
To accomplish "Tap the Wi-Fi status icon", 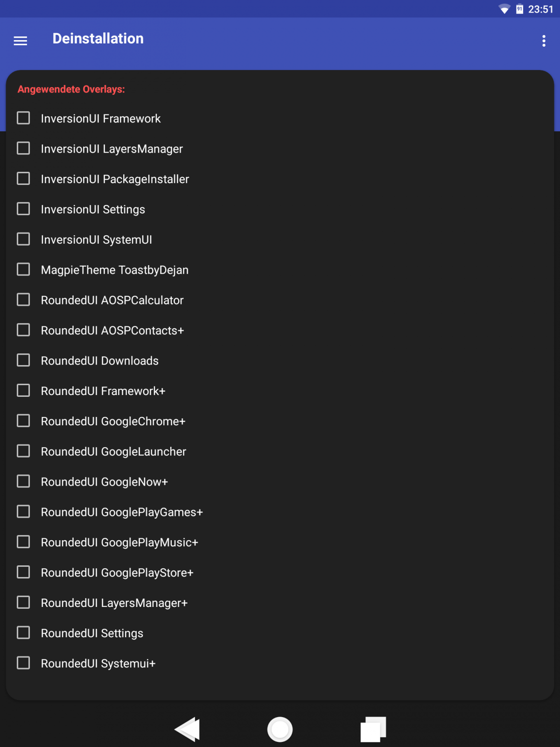I will click(504, 9).
